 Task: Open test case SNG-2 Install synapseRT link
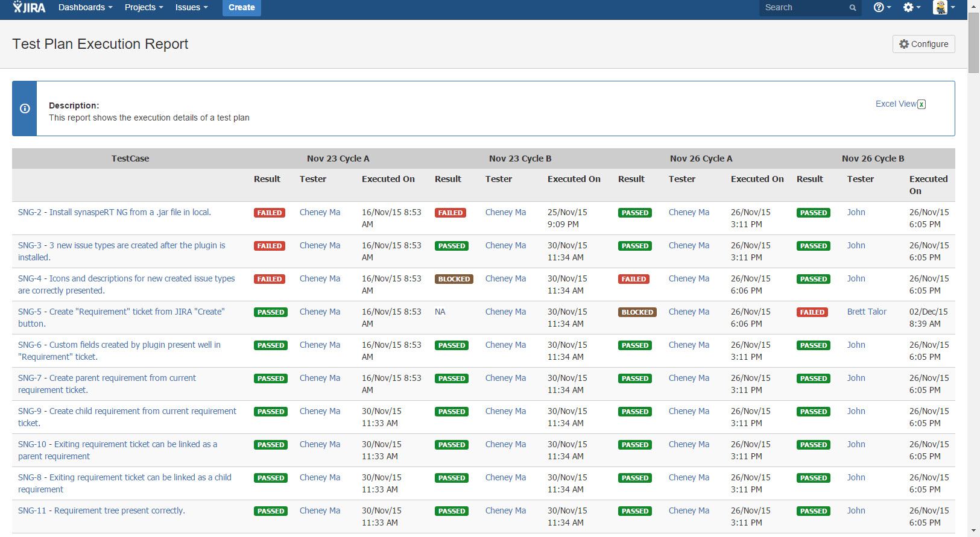click(x=115, y=212)
